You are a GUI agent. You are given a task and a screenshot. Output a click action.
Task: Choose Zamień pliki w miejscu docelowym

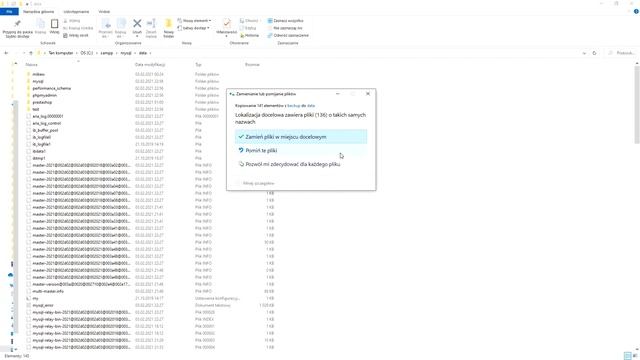click(x=301, y=137)
